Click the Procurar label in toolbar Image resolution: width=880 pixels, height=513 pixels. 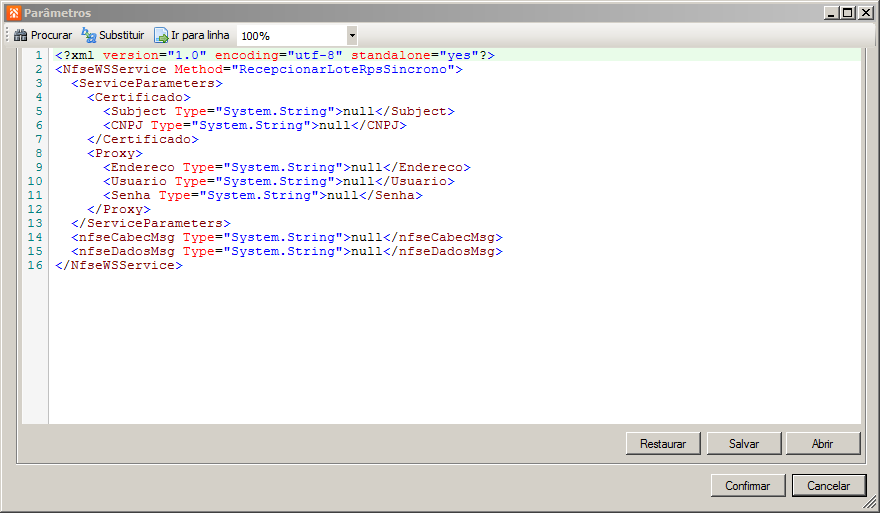[x=52, y=35]
